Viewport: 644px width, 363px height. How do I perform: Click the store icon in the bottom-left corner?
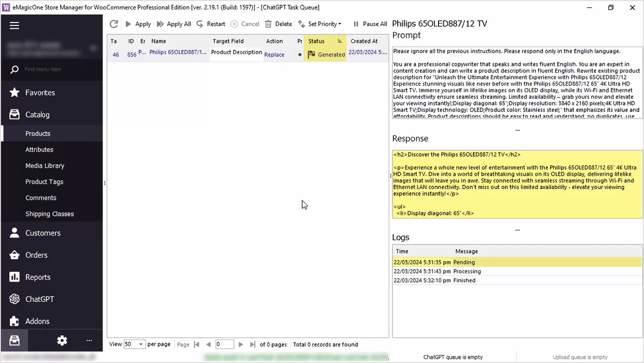pos(15,341)
